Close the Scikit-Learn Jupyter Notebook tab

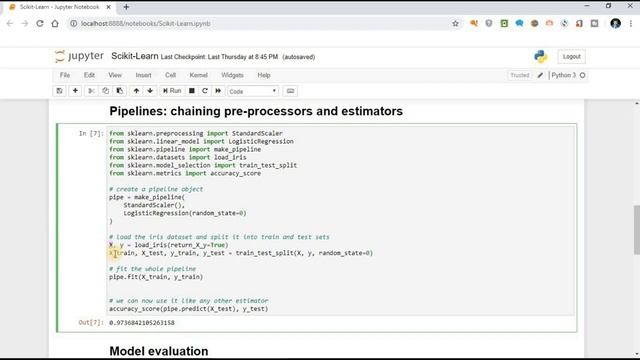109,7
